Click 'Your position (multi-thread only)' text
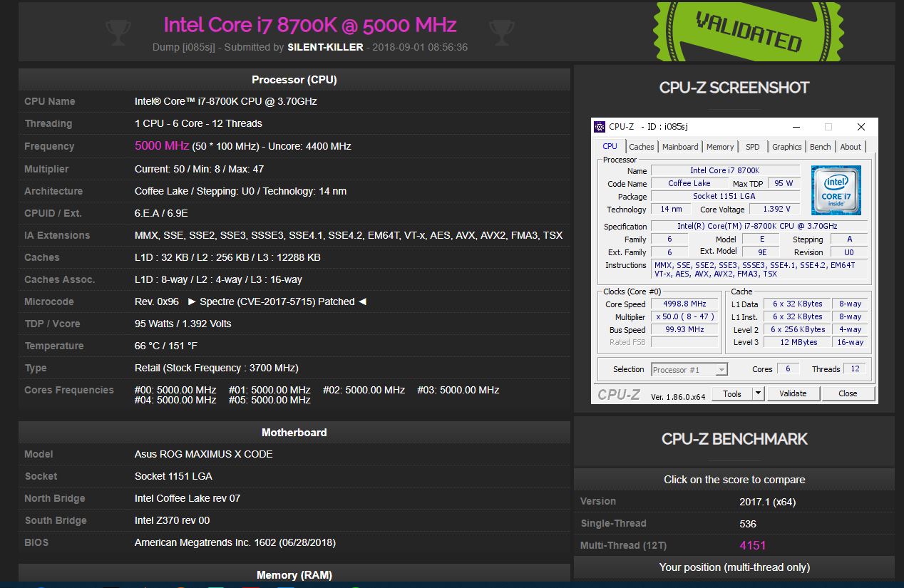The width and height of the screenshot is (904, 588). click(734, 567)
